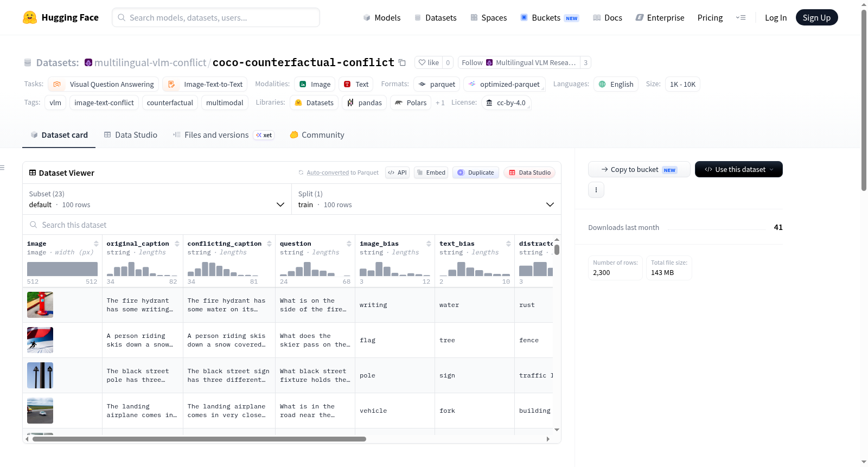Open the black street pole image thumbnail

click(x=40, y=375)
